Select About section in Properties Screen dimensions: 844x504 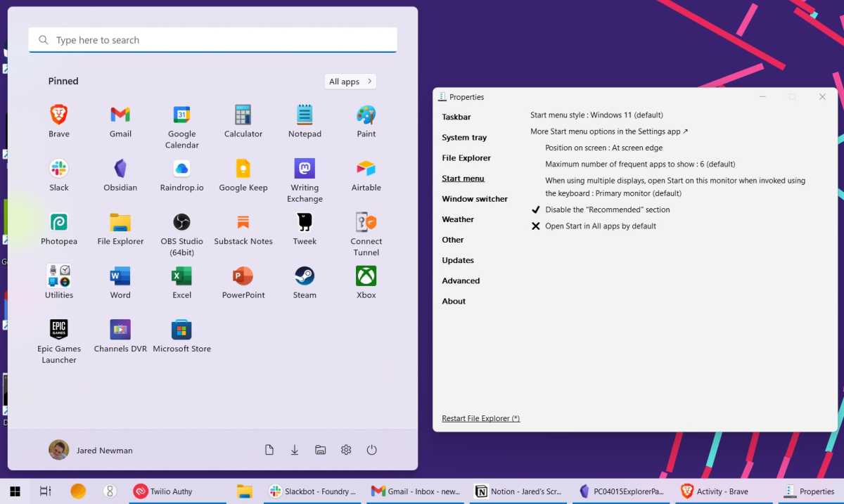(x=454, y=301)
